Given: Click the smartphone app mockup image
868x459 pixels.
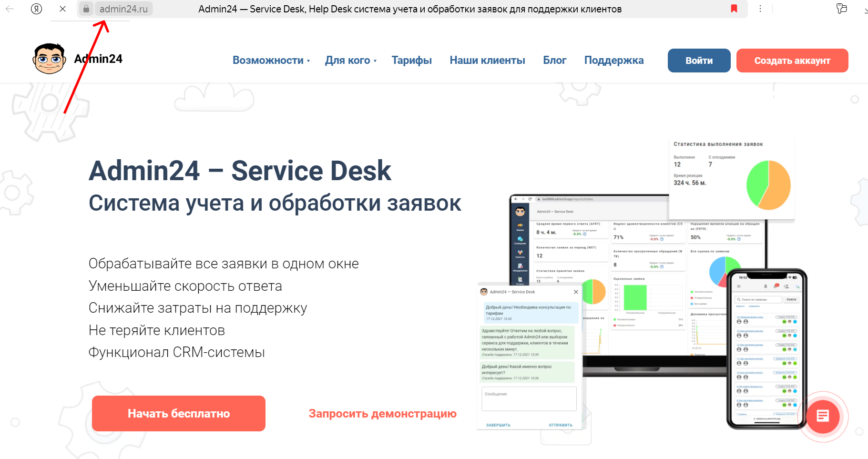Looking at the screenshot, I should (766, 349).
